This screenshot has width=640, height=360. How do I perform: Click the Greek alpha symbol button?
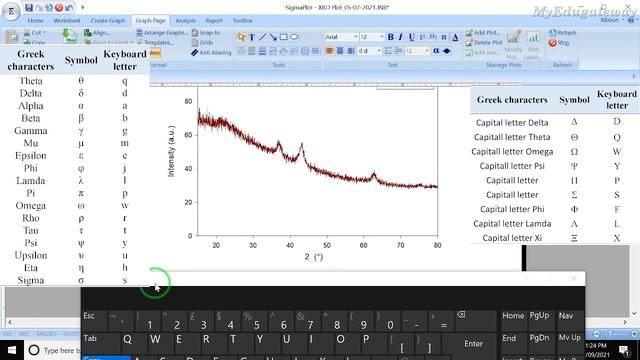(x=436, y=51)
